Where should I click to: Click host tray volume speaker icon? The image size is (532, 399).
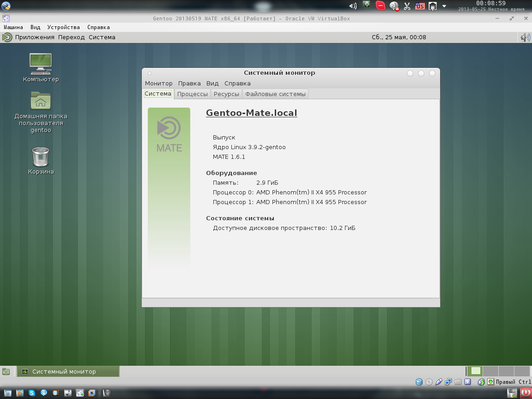click(353, 6)
